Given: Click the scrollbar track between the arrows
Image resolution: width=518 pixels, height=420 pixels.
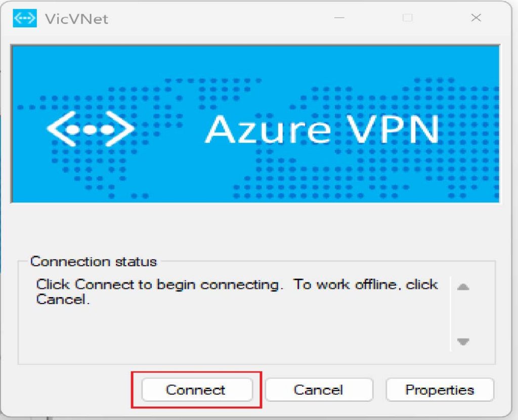Looking at the screenshot, I should [463, 315].
